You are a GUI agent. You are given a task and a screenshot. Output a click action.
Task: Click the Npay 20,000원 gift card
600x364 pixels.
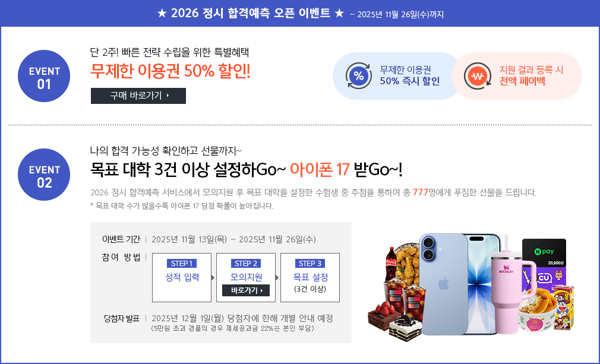(x=544, y=253)
